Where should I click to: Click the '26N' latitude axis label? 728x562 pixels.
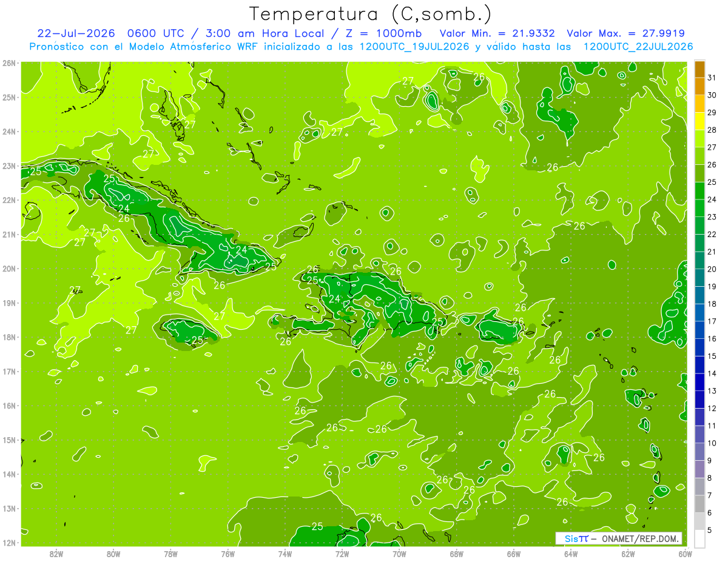(x=9, y=63)
